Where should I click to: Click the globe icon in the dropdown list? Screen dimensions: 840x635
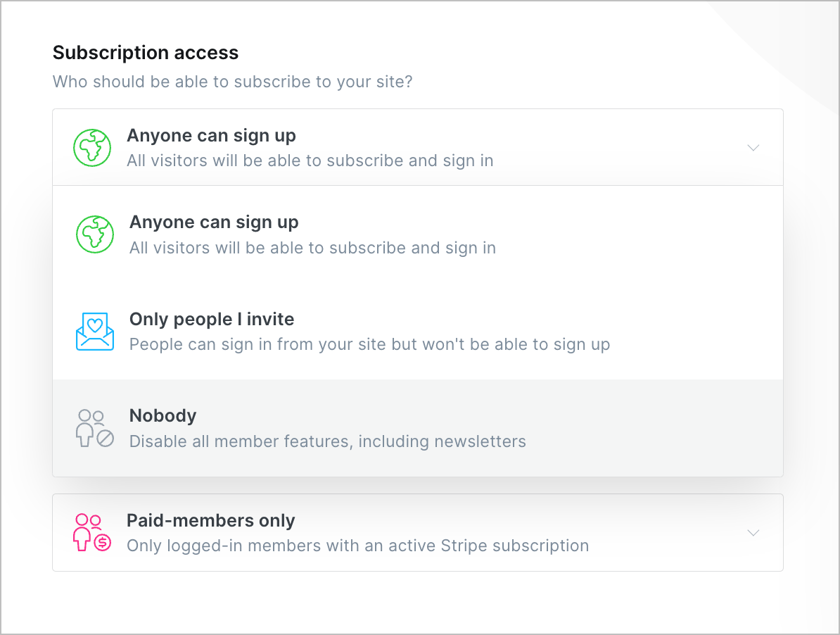(95, 234)
